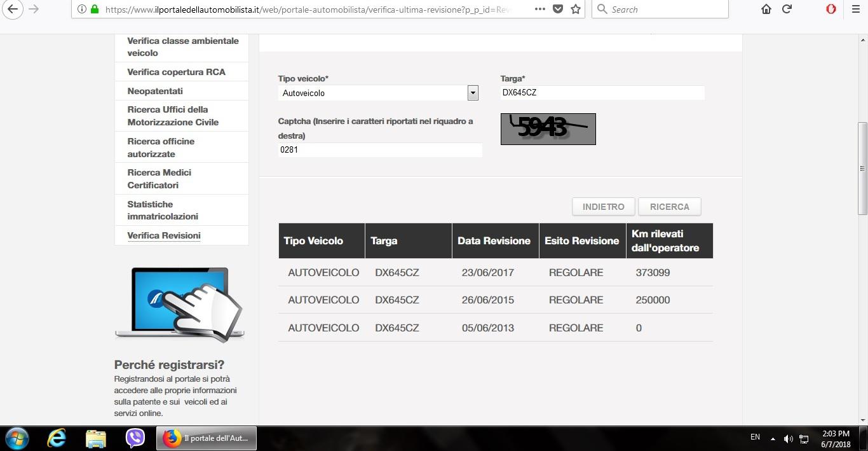This screenshot has height=451, width=868.
Task: Open Verifica Revisioni sidebar item
Action: point(164,235)
